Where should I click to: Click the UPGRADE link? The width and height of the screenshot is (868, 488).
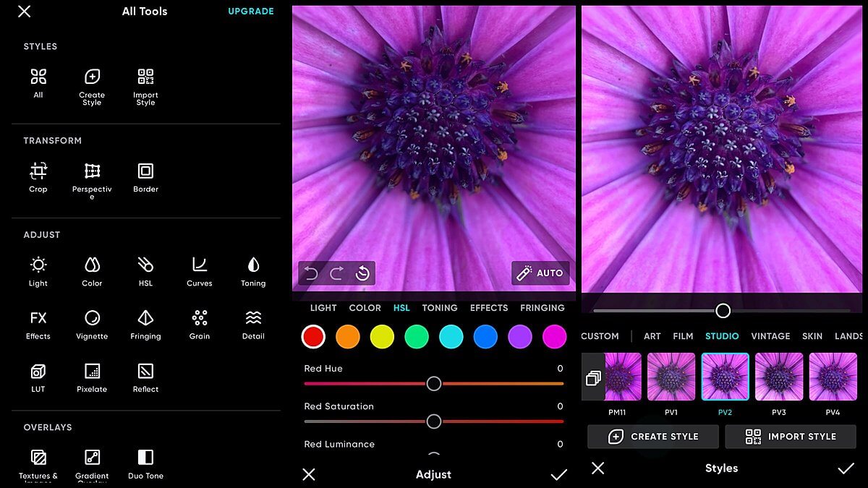click(x=251, y=11)
